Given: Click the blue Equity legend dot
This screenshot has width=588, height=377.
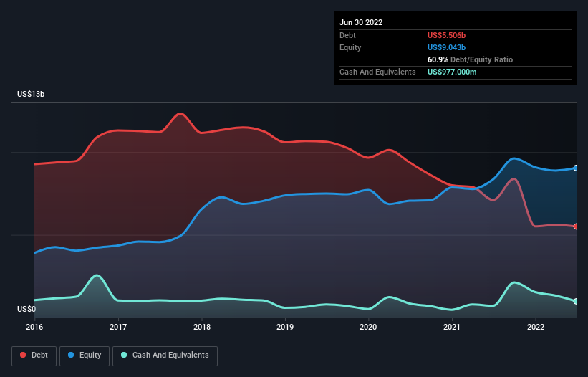Looking at the screenshot, I should click(71, 355).
